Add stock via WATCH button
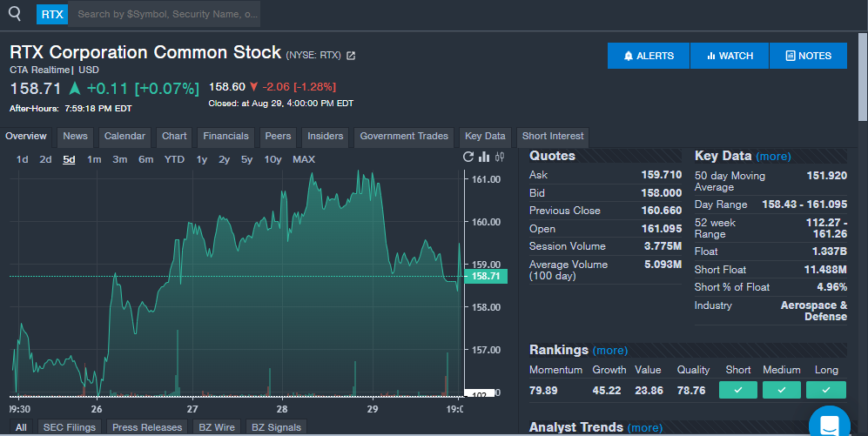 point(730,56)
